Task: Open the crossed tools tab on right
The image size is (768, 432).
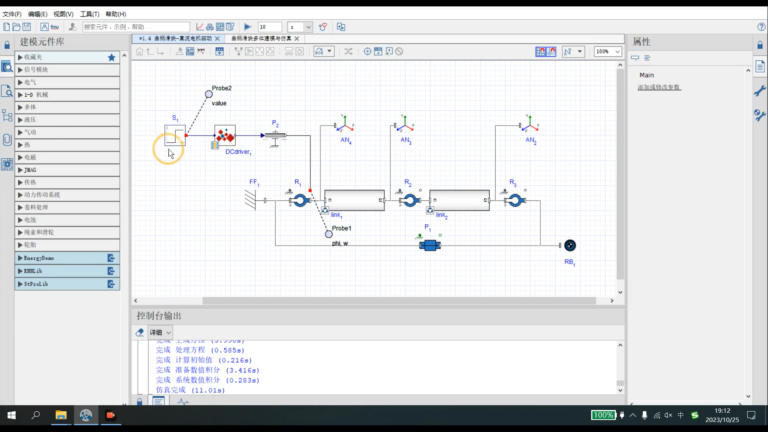Action: pyautogui.click(x=760, y=115)
